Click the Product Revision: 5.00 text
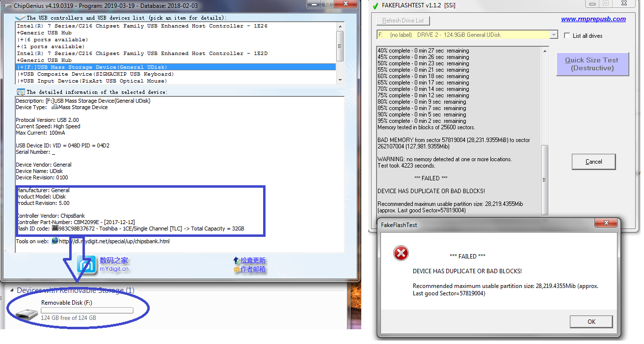Screen dimensions: 644x344 (x=43, y=203)
